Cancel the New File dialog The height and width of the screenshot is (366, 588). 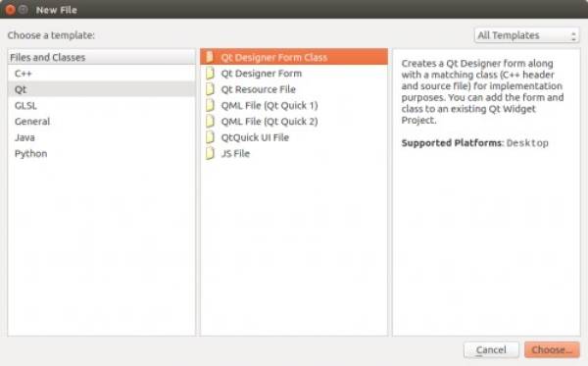(491, 350)
